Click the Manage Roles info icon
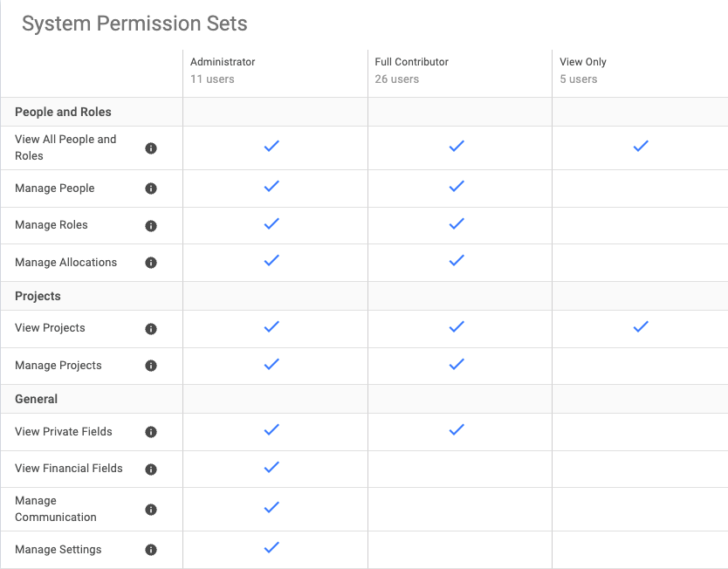Screen dimensions: 728x569 tap(151, 226)
